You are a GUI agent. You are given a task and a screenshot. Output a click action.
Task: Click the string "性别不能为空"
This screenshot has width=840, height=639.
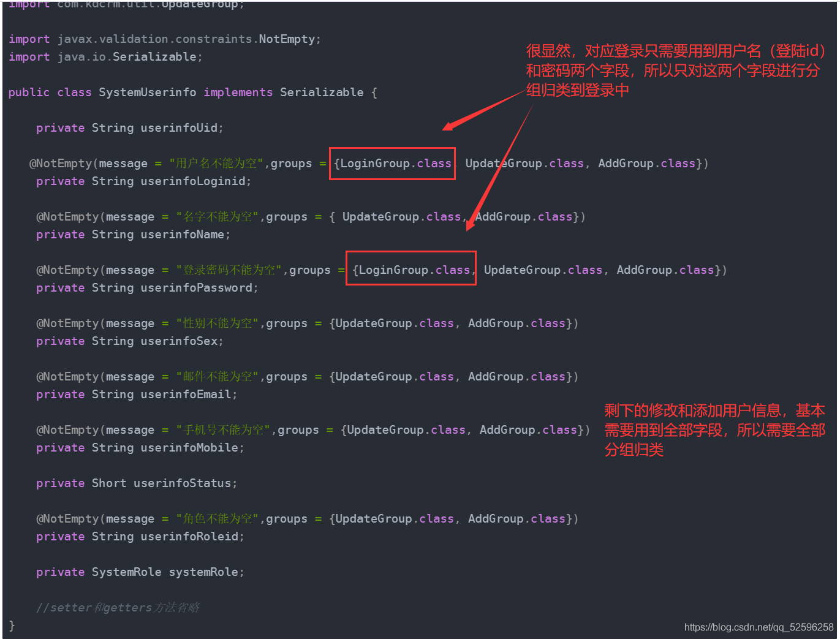[218, 323]
